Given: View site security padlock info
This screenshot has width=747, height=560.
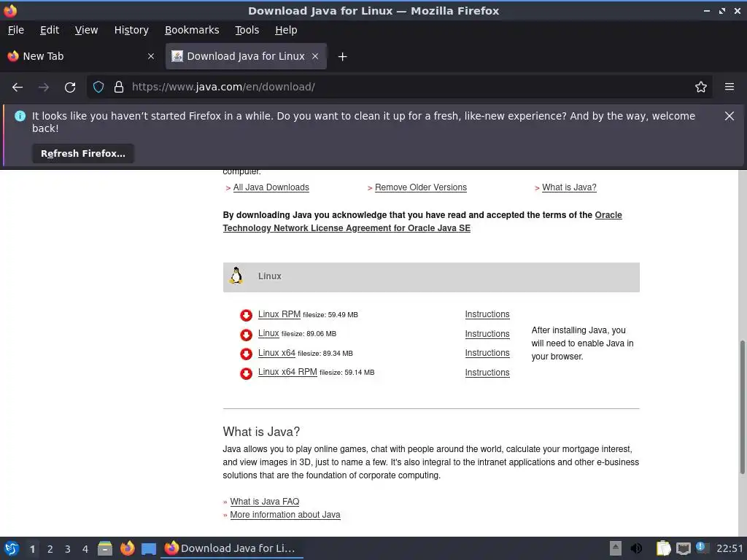Looking at the screenshot, I should point(119,87).
